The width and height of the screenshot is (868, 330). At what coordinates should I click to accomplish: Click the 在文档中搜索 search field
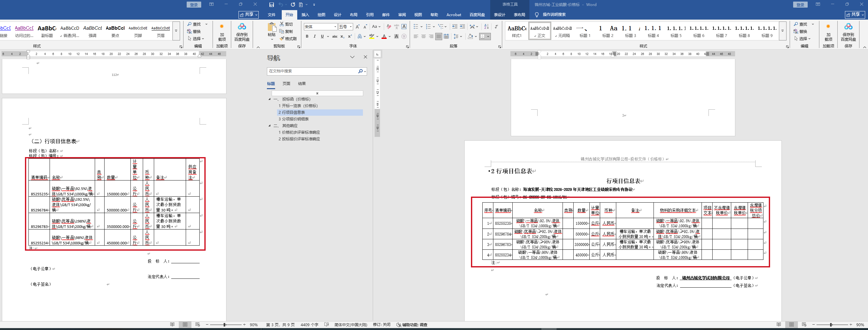312,71
